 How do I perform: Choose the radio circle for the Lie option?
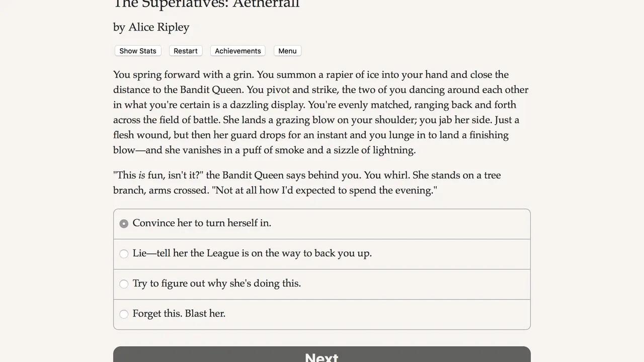[124, 254]
